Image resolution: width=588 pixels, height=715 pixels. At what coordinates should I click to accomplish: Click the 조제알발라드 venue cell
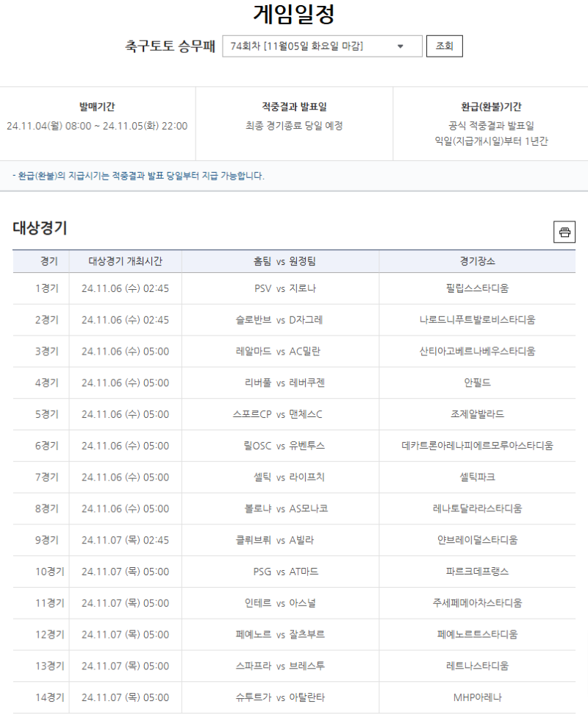tap(477, 414)
